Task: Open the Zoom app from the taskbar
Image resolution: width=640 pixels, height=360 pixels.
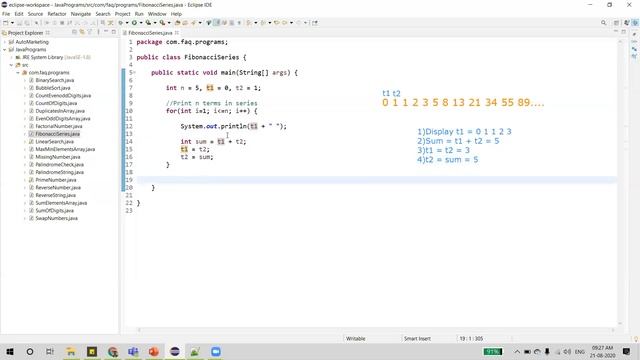Action: (216, 351)
